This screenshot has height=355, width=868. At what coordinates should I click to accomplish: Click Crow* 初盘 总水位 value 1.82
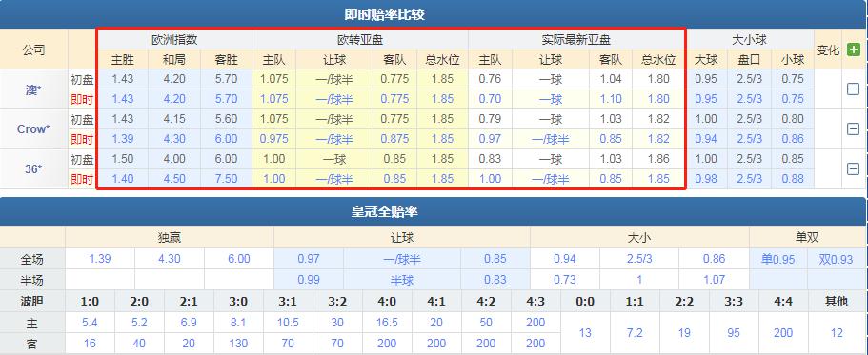658,119
